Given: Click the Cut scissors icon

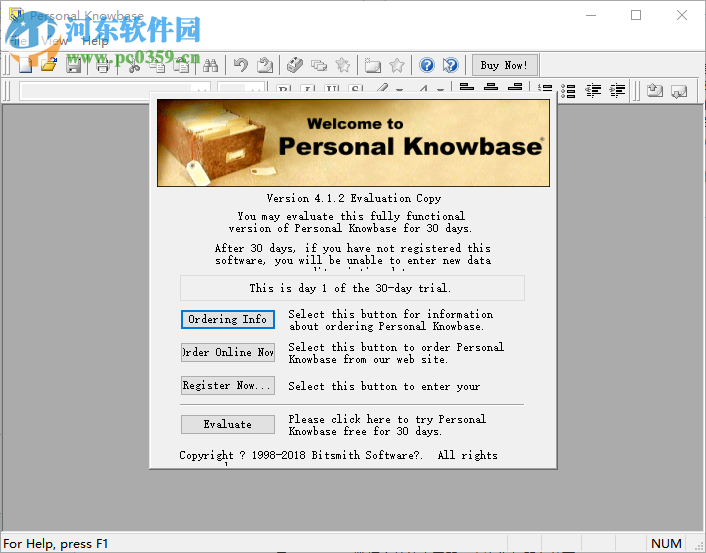Looking at the screenshot, I should [134, 66].
